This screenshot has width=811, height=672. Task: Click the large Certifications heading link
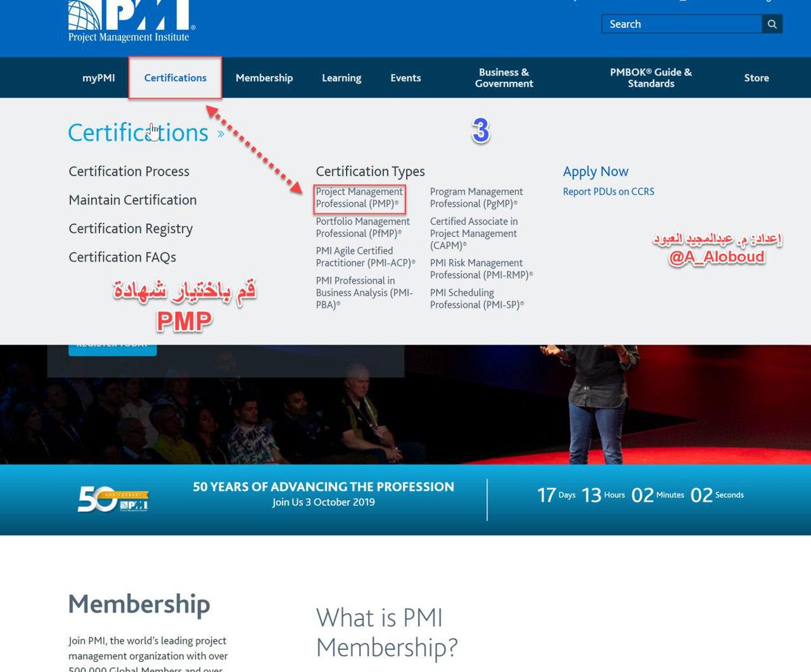(x=138, y=132)
